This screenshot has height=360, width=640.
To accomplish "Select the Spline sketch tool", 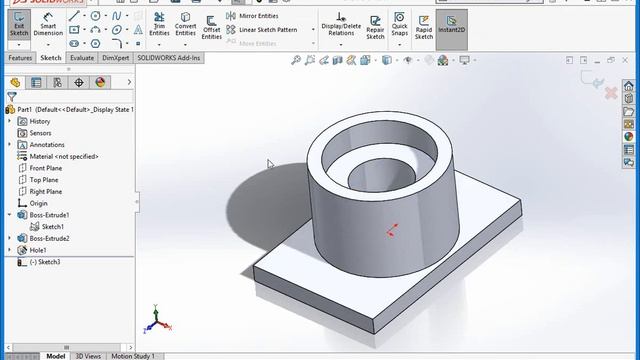I will (x=116, y=16).
